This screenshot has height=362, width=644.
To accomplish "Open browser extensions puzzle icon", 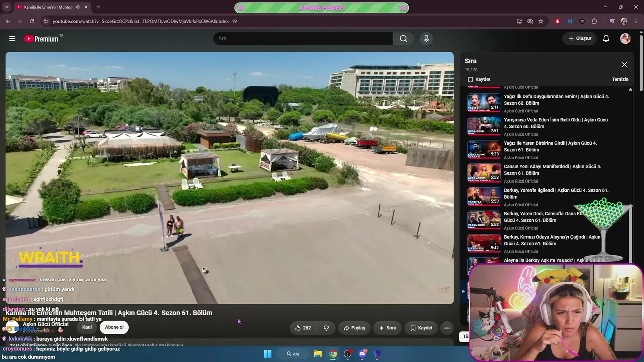I will (594, 21).
